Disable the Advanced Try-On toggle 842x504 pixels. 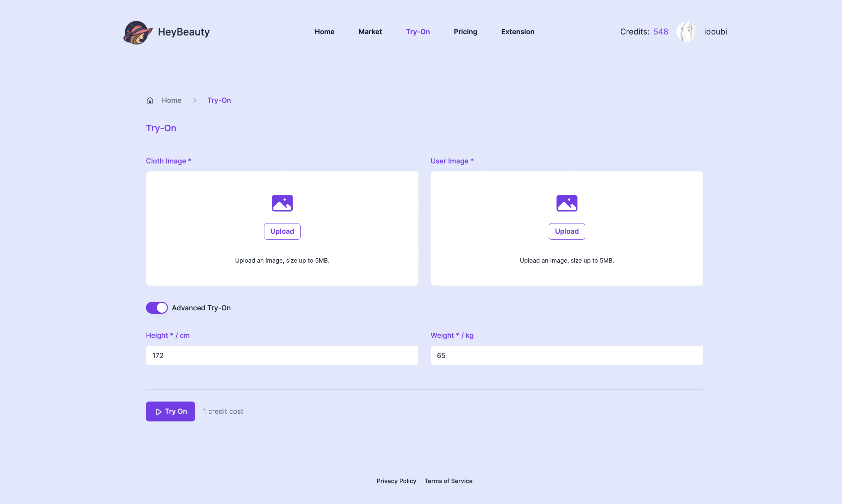(157, 308)
